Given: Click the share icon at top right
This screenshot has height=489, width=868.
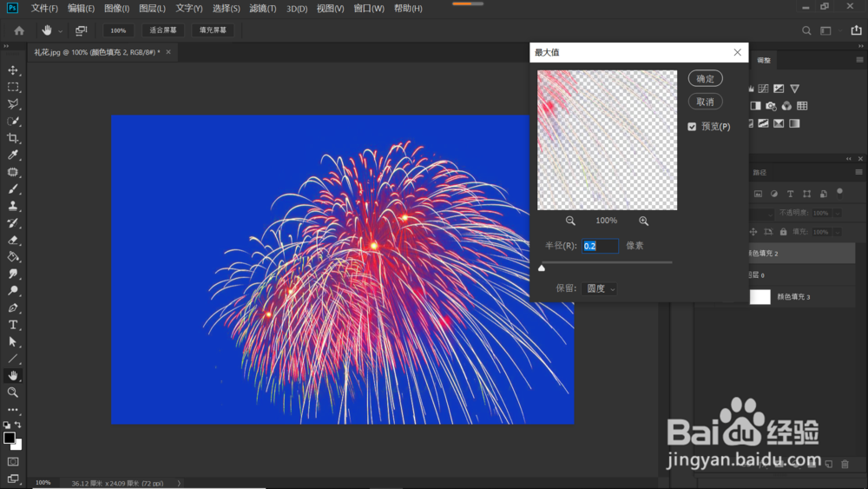Looking at the screenshot, I should (856, 30).
